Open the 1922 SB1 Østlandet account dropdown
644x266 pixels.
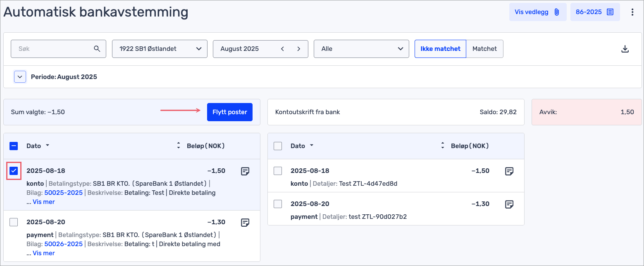point(160,49)
